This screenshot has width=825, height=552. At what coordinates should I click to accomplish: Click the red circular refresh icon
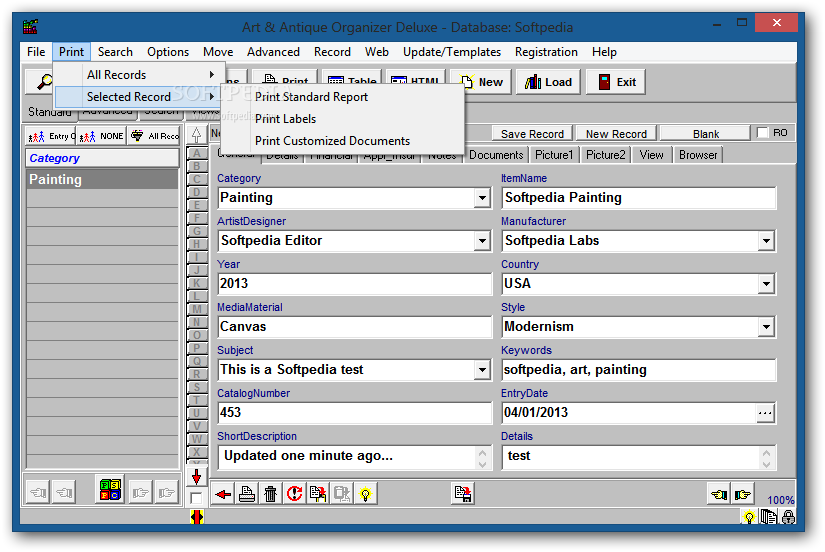(x=294, y=494)
